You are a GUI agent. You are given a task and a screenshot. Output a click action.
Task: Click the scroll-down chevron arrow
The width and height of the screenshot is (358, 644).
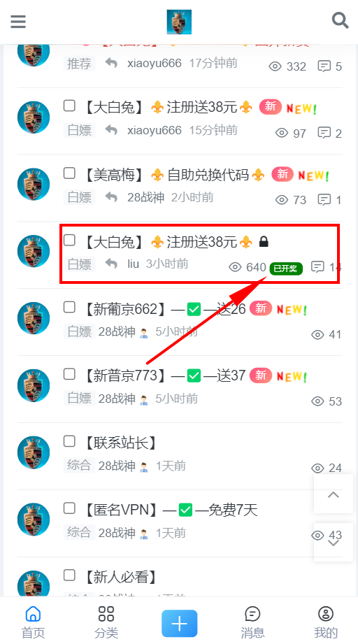pyautogui.click(x=334, y=543)
